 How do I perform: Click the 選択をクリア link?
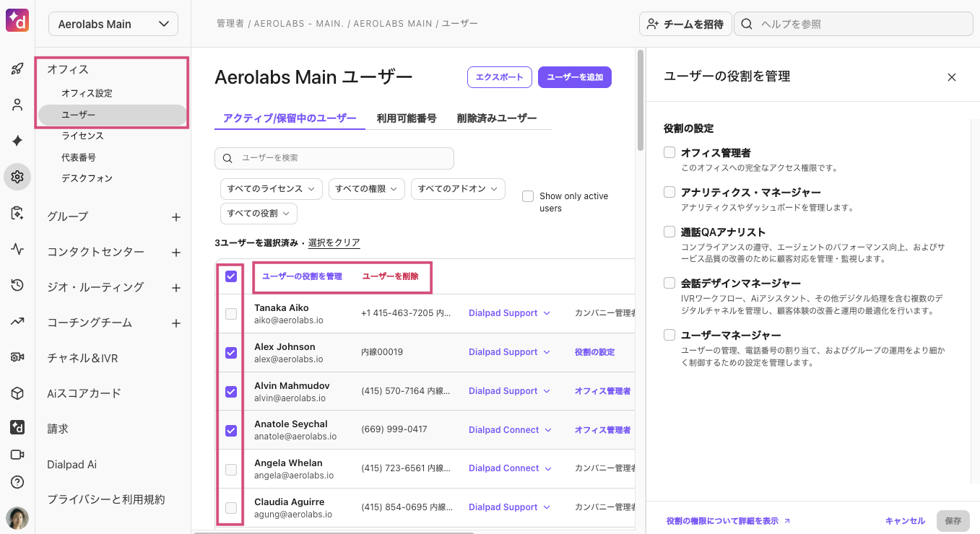pos(334,243)
